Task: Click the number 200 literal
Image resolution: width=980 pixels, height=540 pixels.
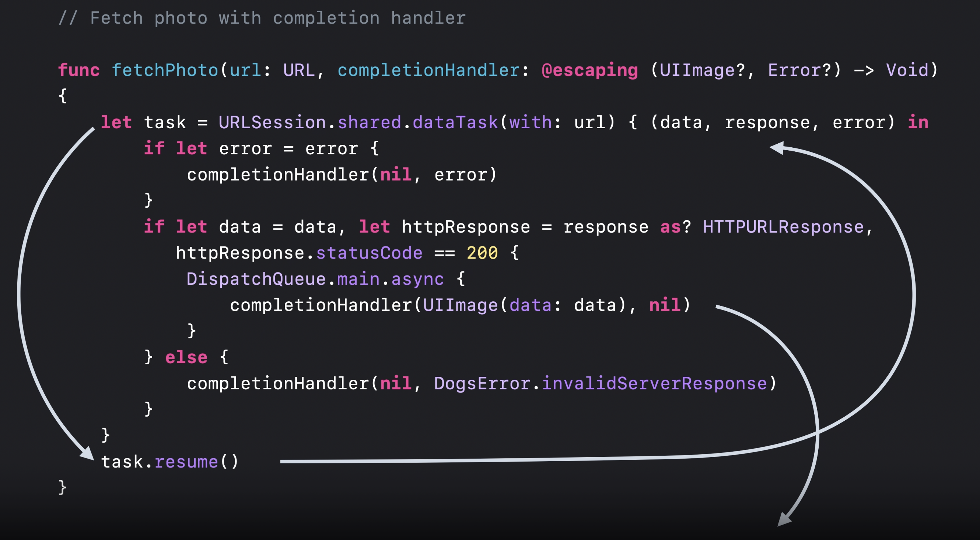Action: coord(482,253)
